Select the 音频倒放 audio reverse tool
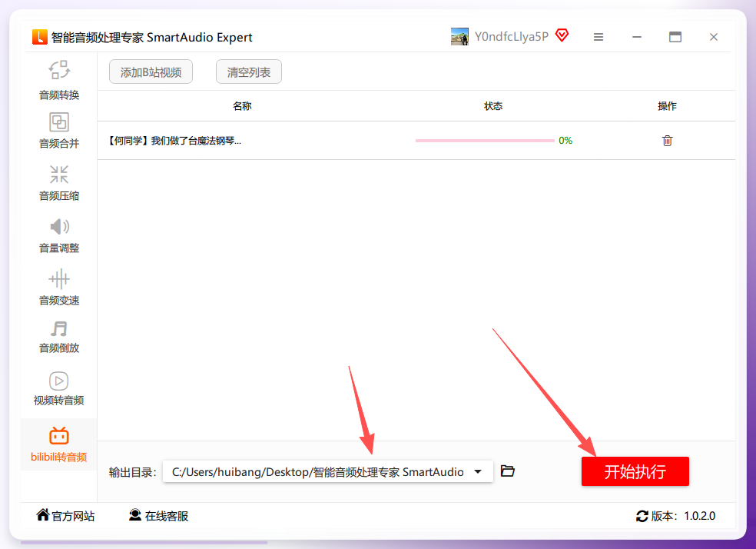 (x=59, y=337)
